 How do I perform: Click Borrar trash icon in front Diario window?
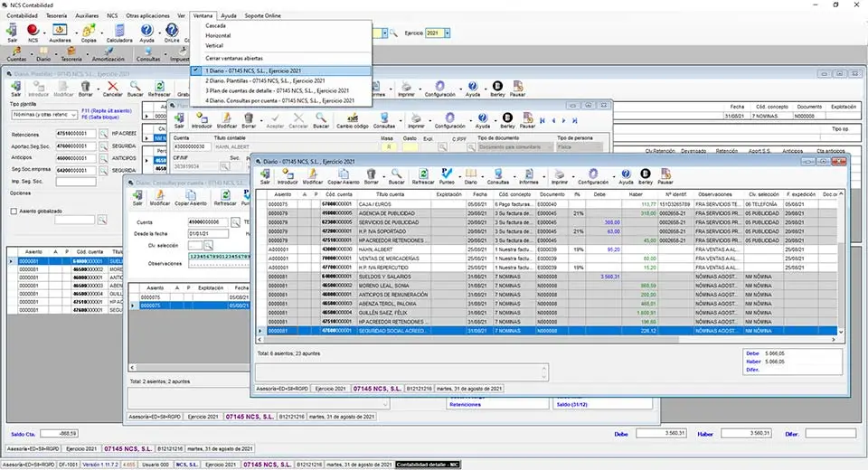tap(372, 176)
